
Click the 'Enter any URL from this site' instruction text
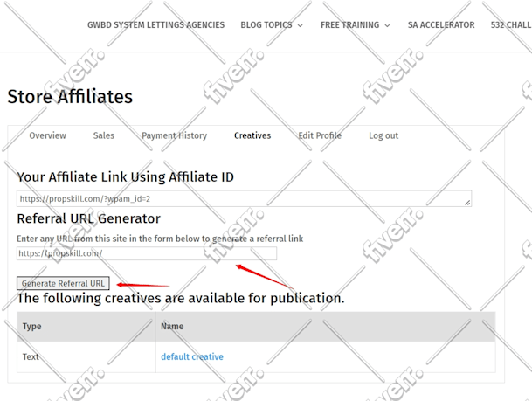tap(160, 239)
